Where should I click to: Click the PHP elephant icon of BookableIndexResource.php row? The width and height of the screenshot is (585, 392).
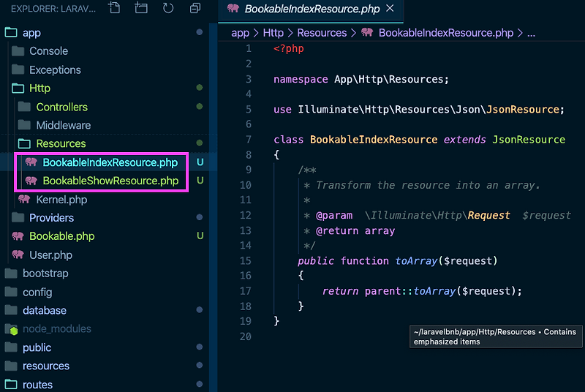click(x=31, y=162)
